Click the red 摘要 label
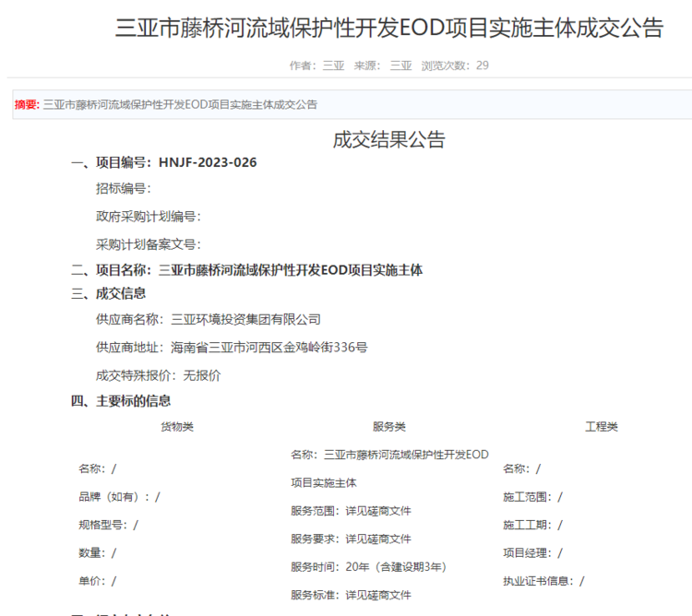The width and height of the screenshot is (692, 616). (x=27, y=105)
